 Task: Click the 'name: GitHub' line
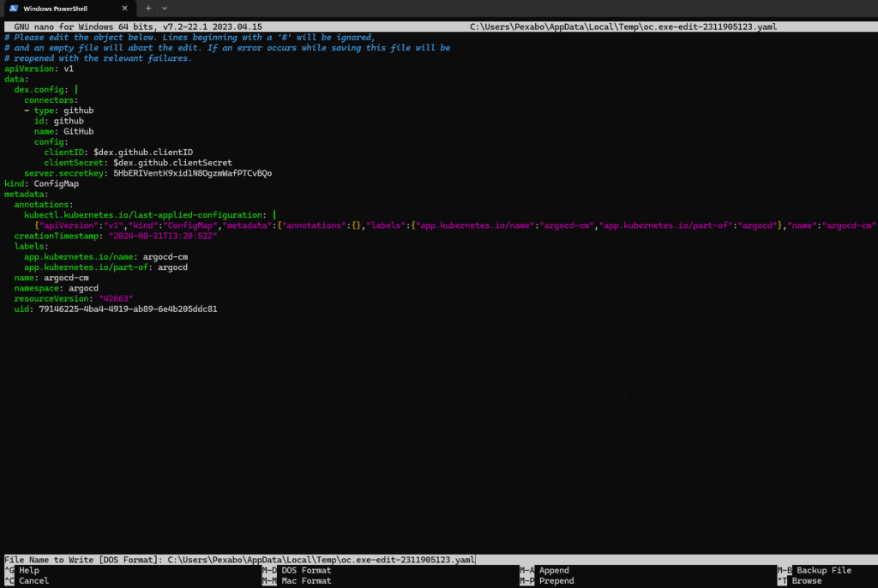[63, 131]
